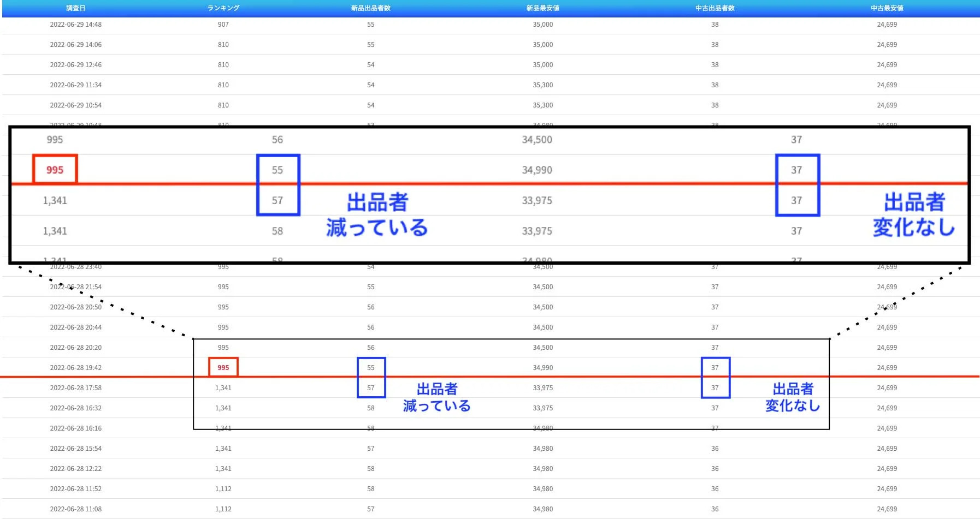This screenshot has width=980, height=519.
Task: Click the date cell 2022-06-29 14:48
Action: point(75,25)
